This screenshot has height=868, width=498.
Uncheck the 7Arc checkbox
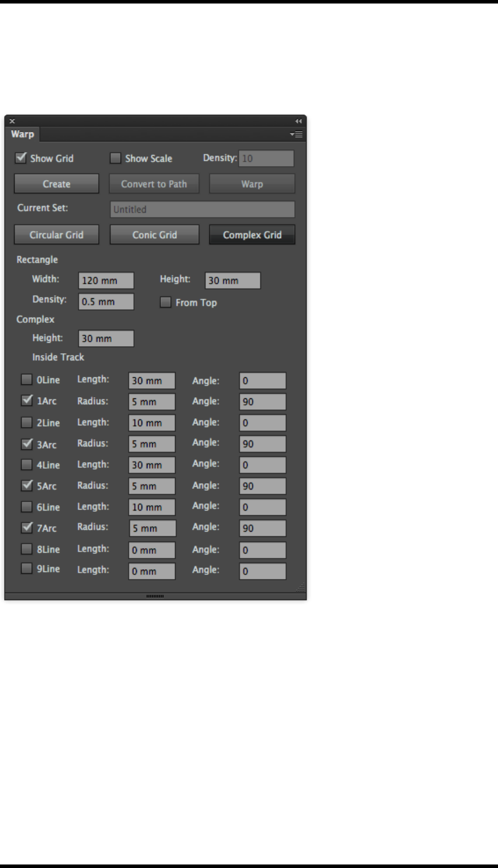pyautogui.click(x=26, y=528)
